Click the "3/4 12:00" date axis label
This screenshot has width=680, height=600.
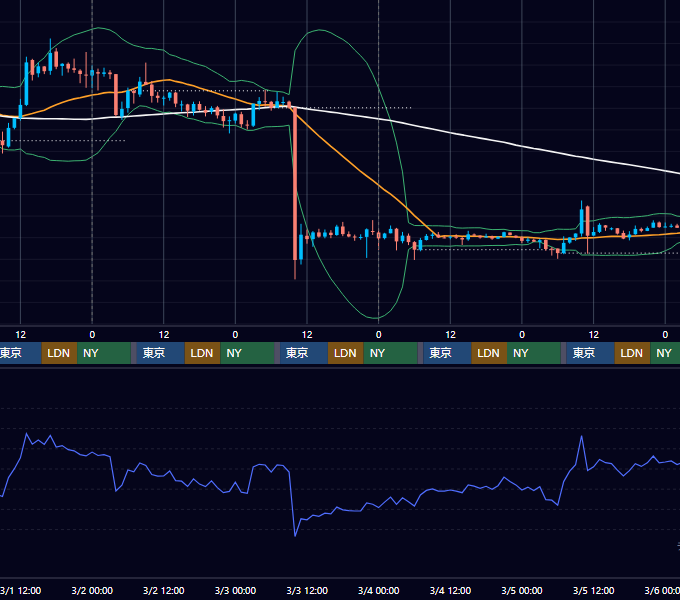point(450,590)
